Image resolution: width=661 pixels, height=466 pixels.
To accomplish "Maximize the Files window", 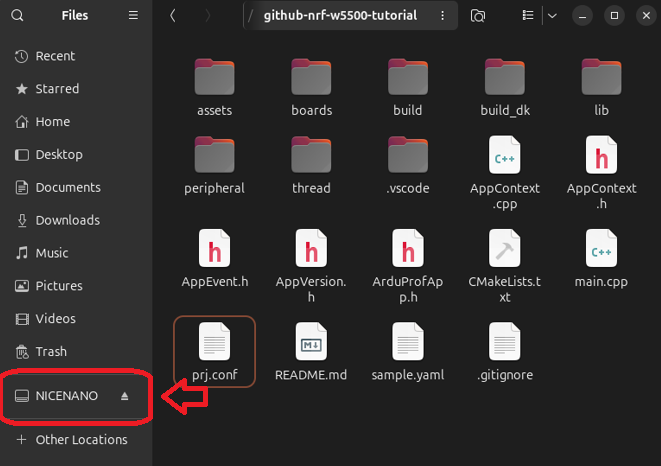I will click(x=614, y=16).
